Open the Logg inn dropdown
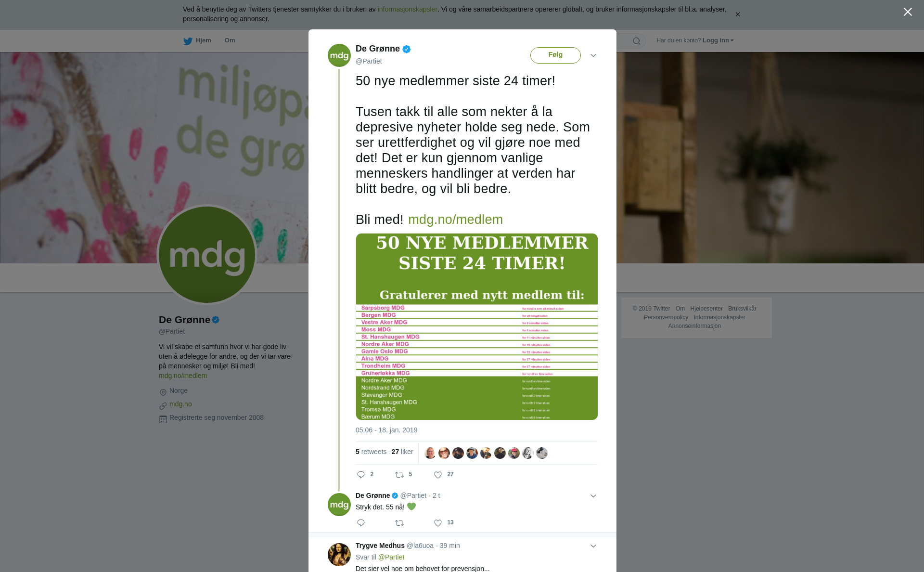Viewport: 924px width, 572px height. 718,40
